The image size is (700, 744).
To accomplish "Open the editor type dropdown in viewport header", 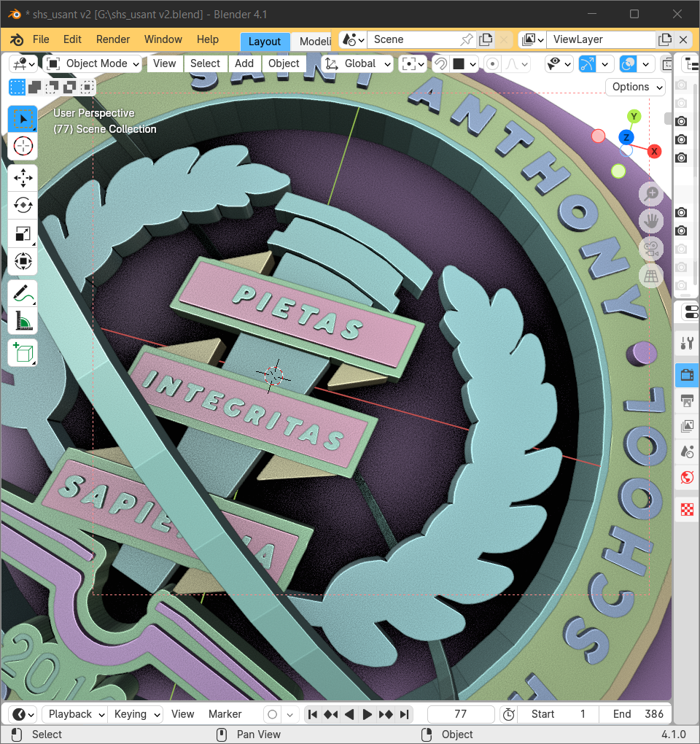I will (x=24, y=63).
